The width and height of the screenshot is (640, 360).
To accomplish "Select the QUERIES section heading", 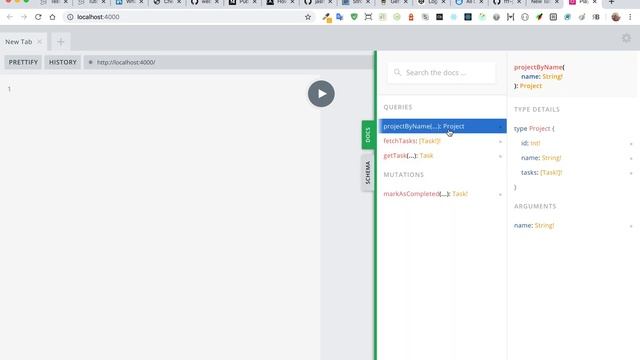I will (x=398, y=107).
